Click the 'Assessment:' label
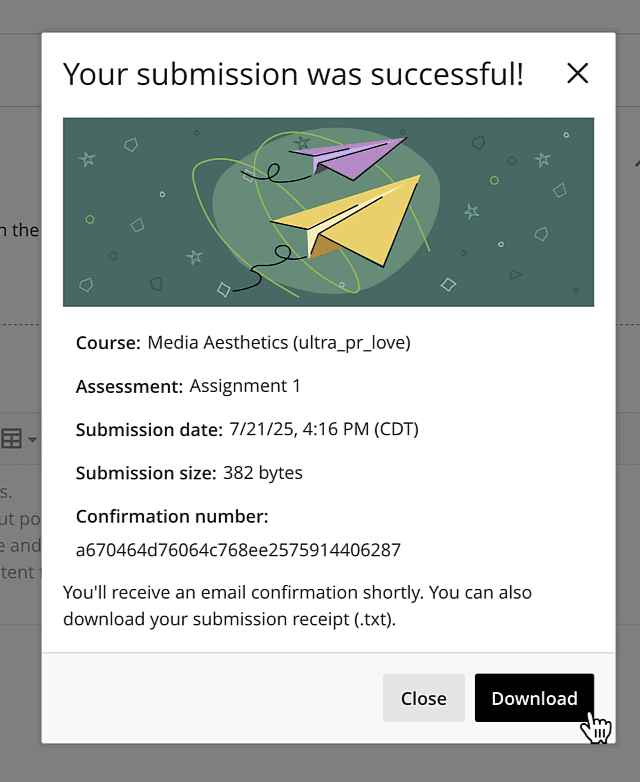Viewport: 640px width, 782px height. tap(129, 386)
